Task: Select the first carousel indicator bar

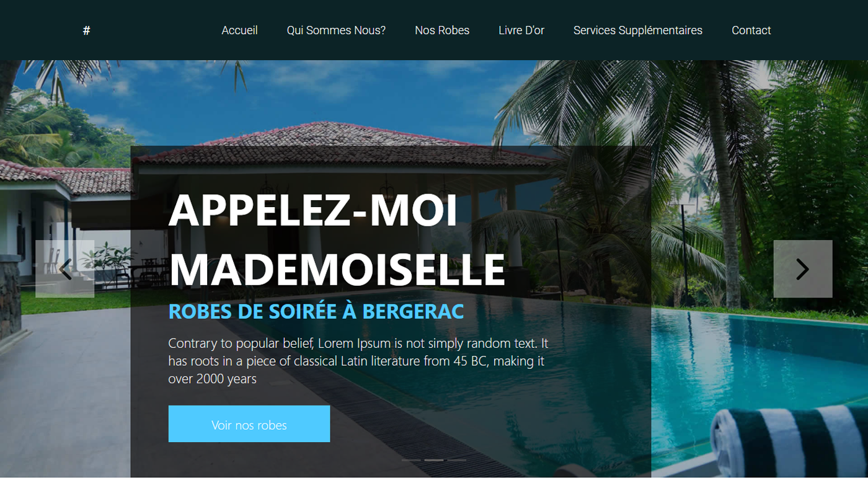Action: point(411,460)
